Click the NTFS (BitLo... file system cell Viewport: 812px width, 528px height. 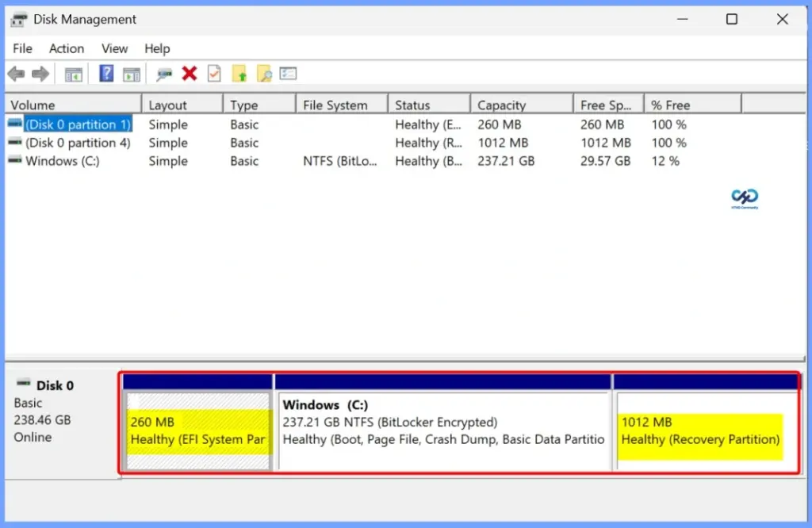[x=339, y=161]
